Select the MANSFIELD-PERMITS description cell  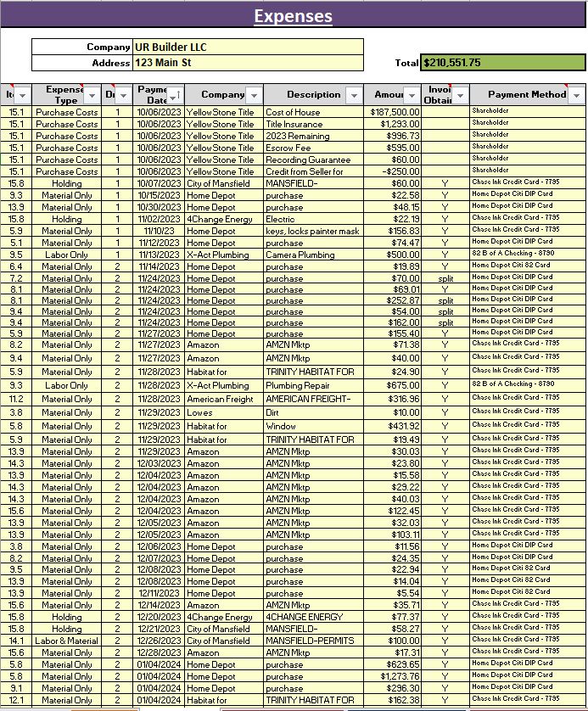tap(313, 641)
